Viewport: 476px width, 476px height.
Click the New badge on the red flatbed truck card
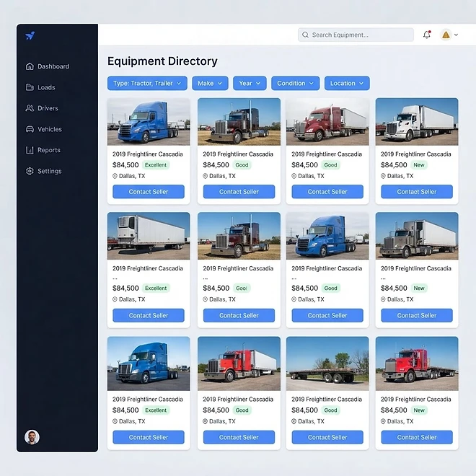click(419, 410)
